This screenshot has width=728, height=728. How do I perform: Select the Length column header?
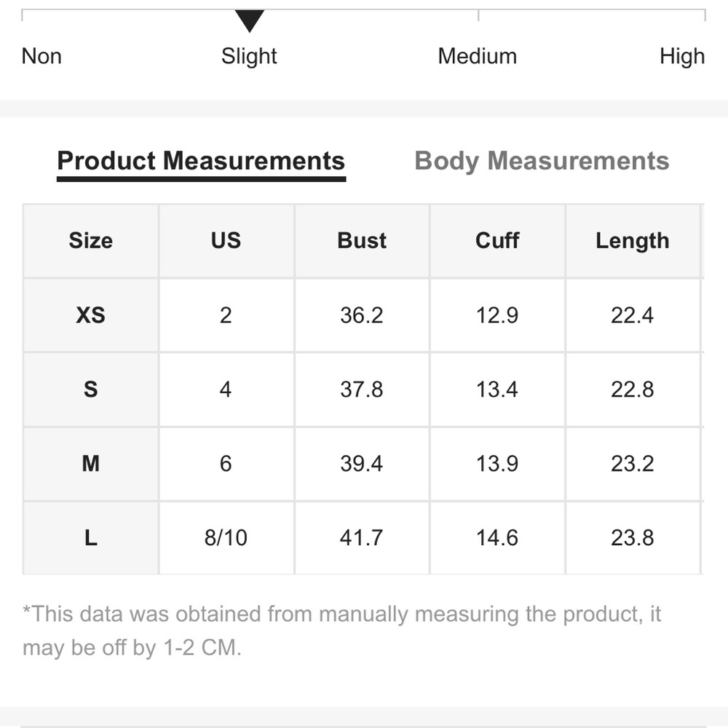coord(632,241)
